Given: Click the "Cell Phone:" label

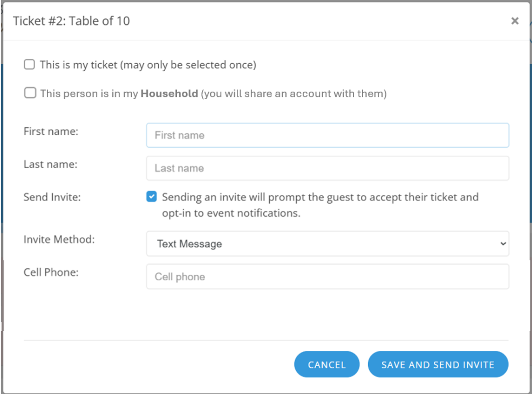Looking at the screenshot, I should pos(51,272).
